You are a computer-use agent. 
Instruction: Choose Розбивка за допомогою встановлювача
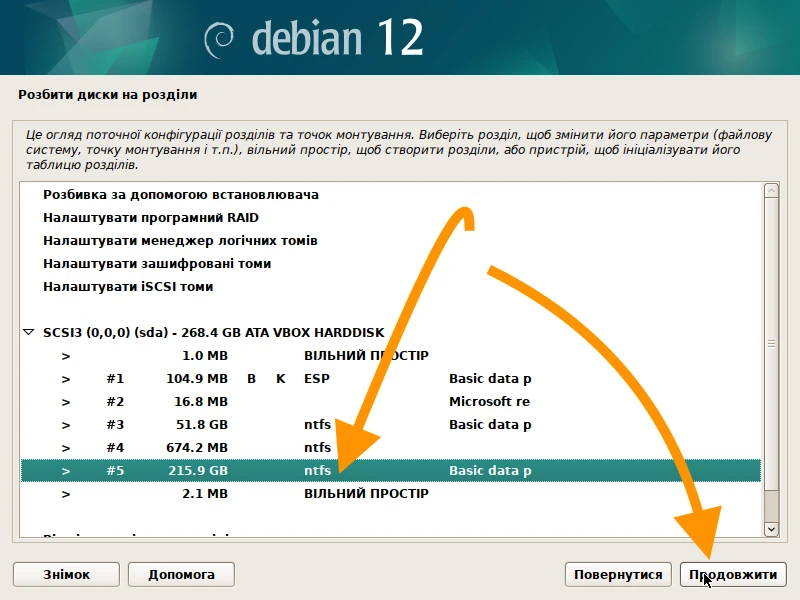click(x=391, y=195)
